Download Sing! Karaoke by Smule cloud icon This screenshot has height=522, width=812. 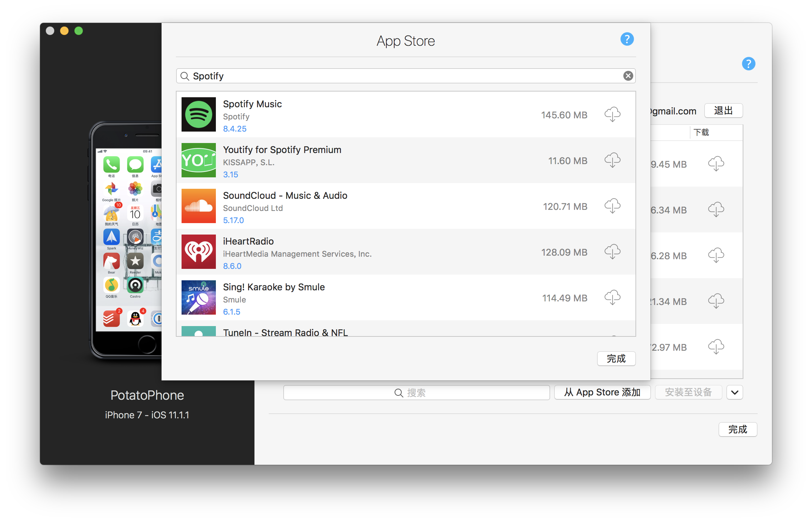[x=612, y=297]
